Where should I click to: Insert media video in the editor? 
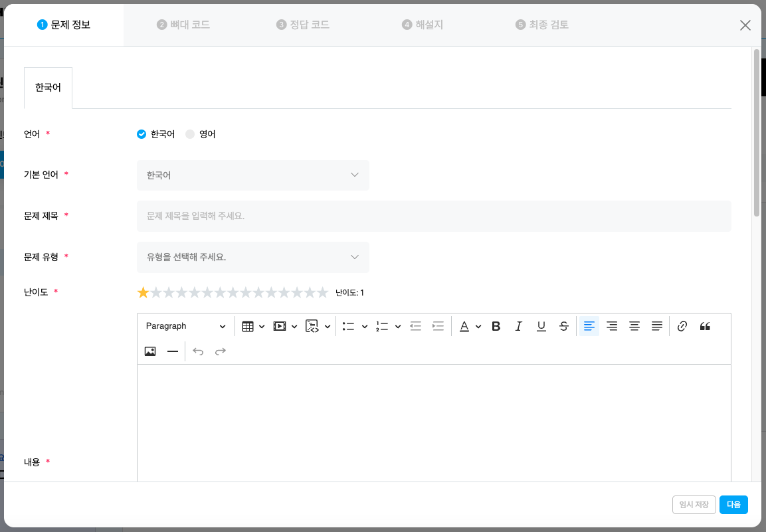pyautogui.click(x=280, y=326)
